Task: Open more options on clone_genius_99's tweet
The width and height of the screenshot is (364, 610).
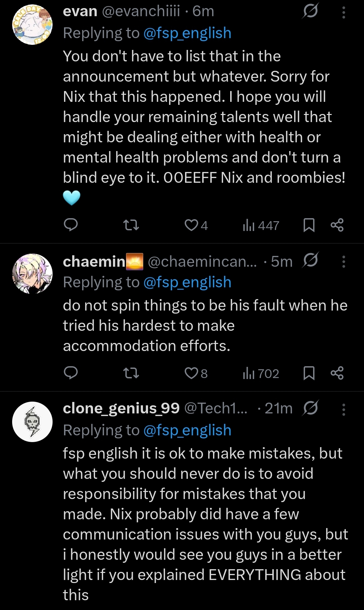Action: coord(343,409)
